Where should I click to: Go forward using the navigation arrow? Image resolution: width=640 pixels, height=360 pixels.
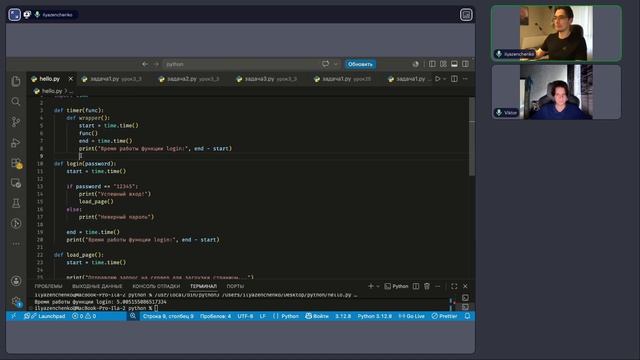pos(156,64)
